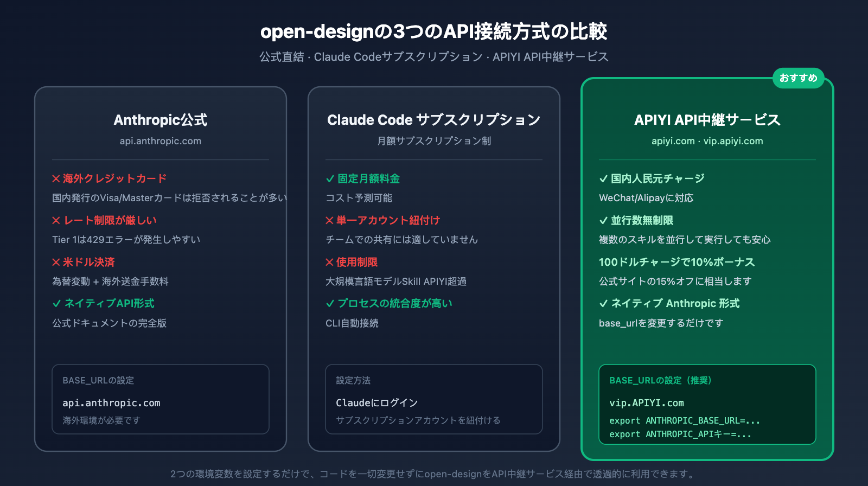Click the red X beside 単一アカウント紐付け
The width and height of the screenshot is (868, 486).
click(329, 221)
